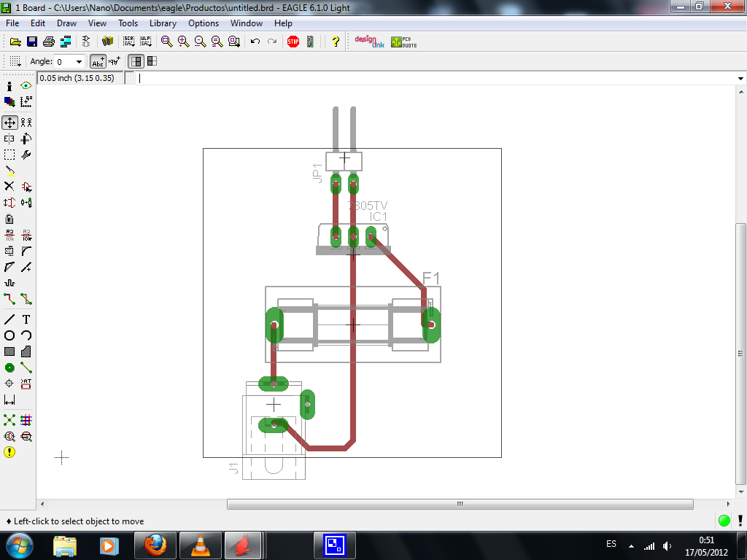Select the Meander tool

pos(9,283)
